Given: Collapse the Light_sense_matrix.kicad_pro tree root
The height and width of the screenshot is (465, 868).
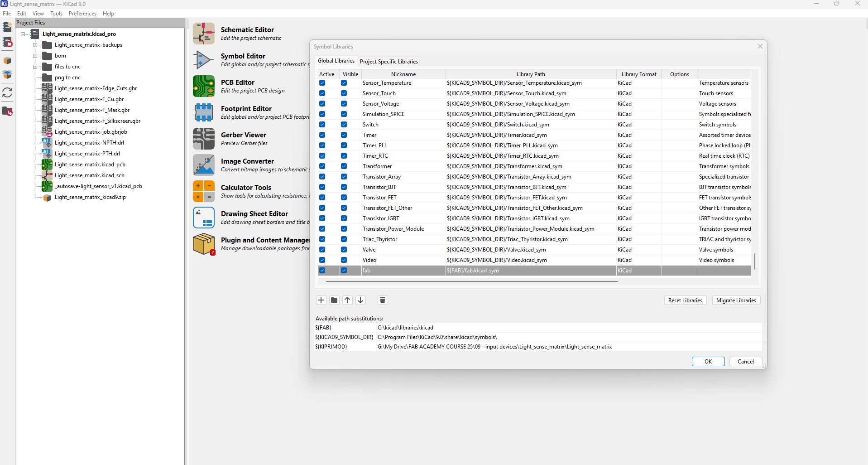Looking at the screenshot, I should click(x=23, y=34).
